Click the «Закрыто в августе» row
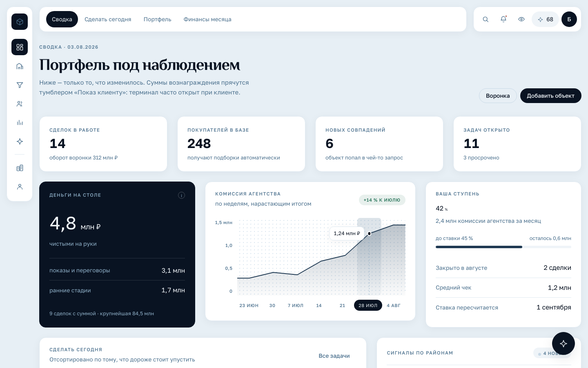The image size is (588, 368). [x=503, y=268]
